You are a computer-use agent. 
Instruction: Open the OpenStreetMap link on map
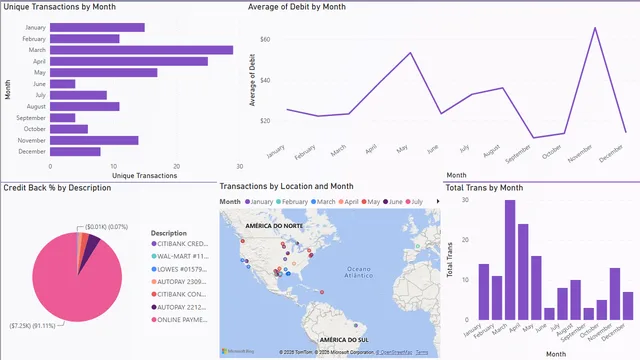(x=394, y=352)
